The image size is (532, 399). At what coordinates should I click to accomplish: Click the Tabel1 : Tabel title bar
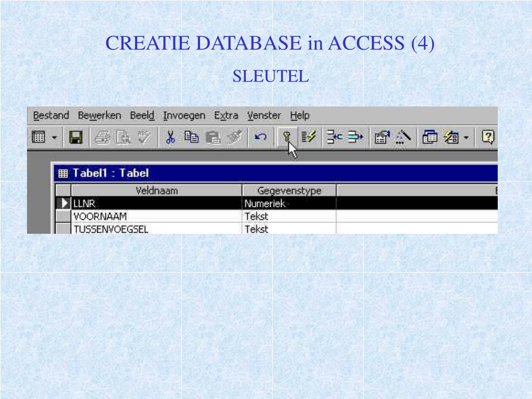(x=276, y=173)
